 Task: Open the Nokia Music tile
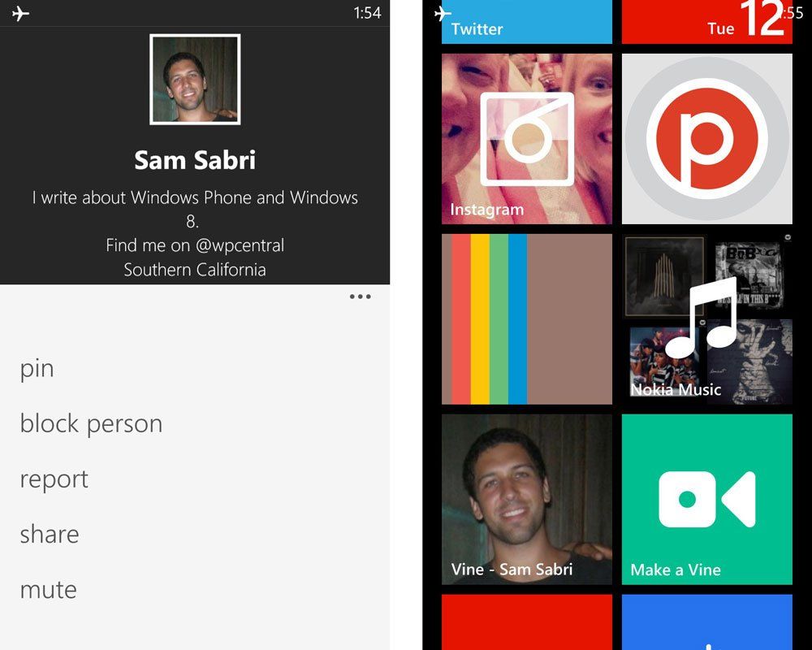click(x=706, y=318)
